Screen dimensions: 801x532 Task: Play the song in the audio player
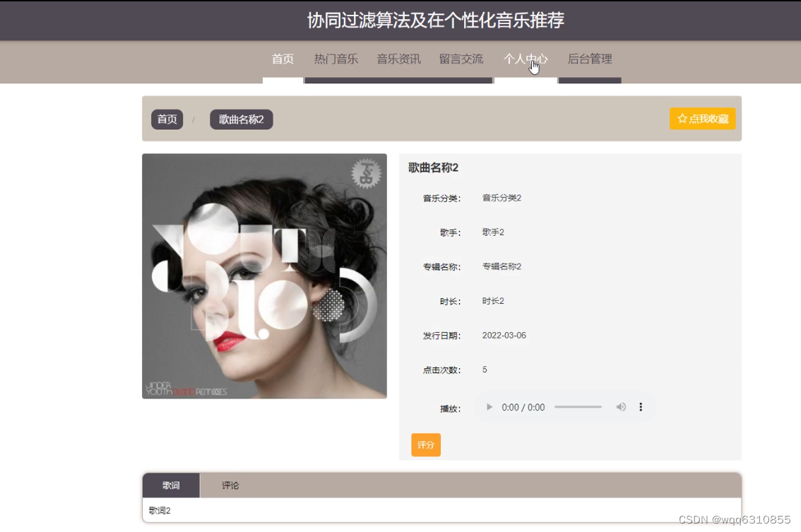point(489,408)
